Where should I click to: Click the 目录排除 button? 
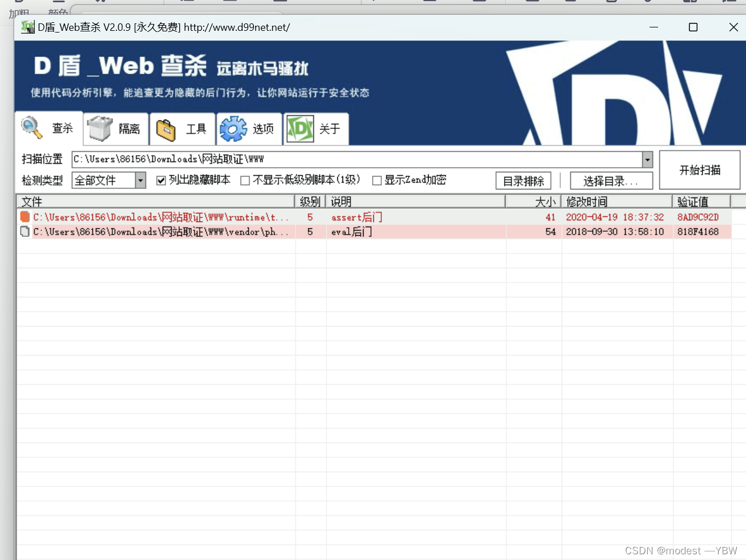click(523, 181)
